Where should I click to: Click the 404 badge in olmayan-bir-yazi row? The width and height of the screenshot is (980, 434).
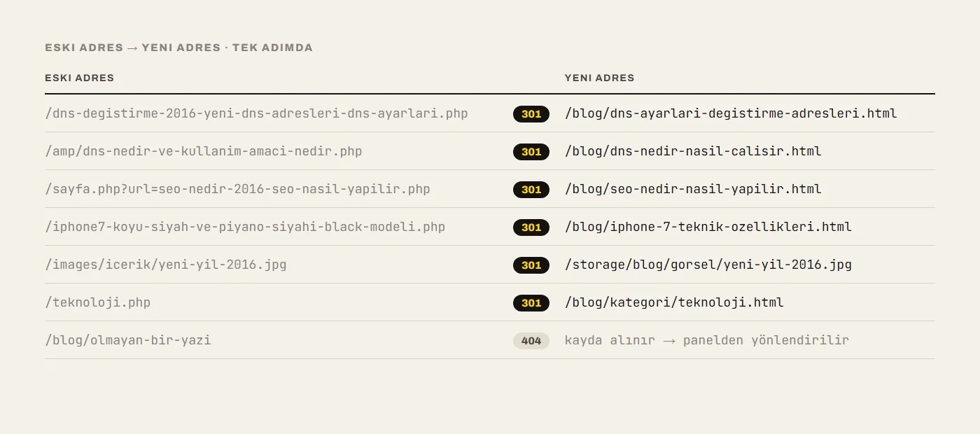click(x=531, y=341)
